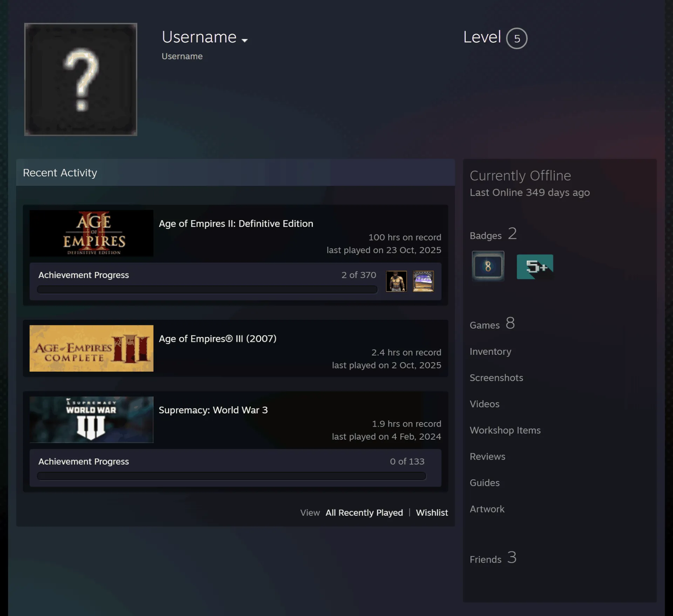
Task: Click the 0 of 133 achievement progress bar
Action: [231, 476]
